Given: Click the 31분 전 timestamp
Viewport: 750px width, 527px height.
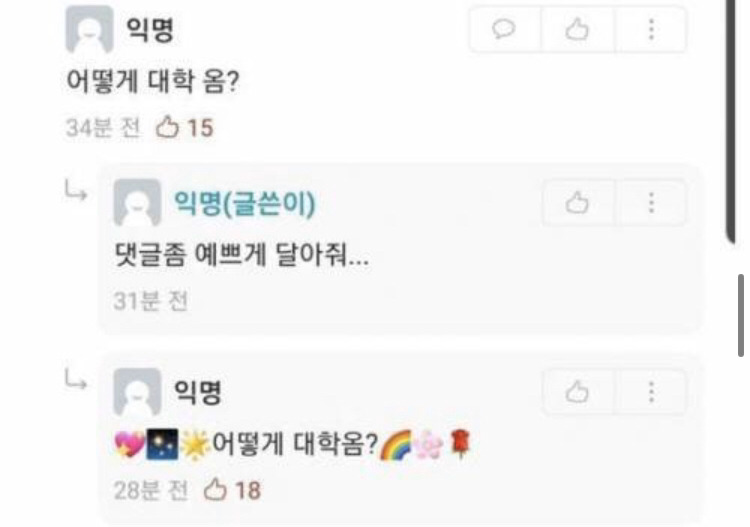Looking at the screenshot, I should (150, 301).
